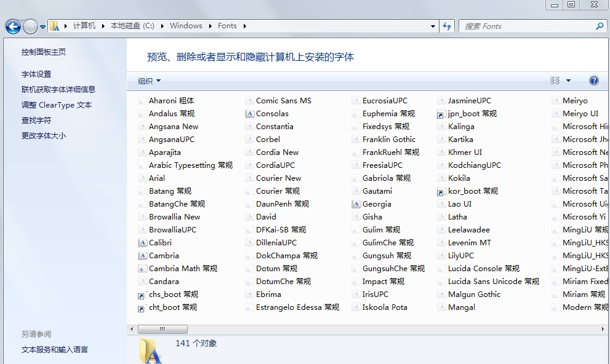Select the kor_boot shortcut icon
Screen dimensions: 610x364
click(441, 191)
